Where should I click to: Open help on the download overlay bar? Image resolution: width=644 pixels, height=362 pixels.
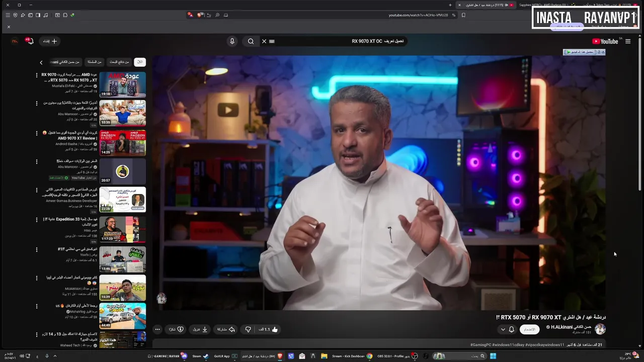[598, 52]
